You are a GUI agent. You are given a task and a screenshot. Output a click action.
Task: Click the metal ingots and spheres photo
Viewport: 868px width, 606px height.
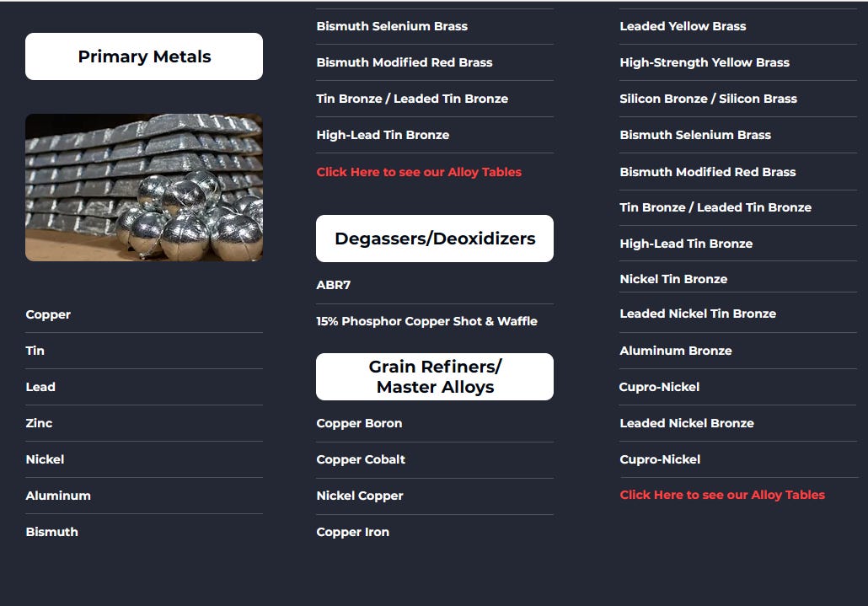point(144,188)
